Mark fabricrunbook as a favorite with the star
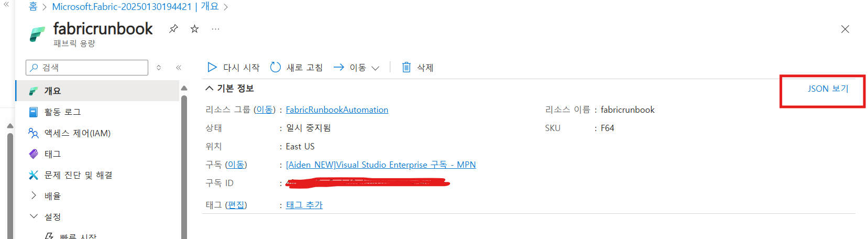 click(x=194, y=29)
